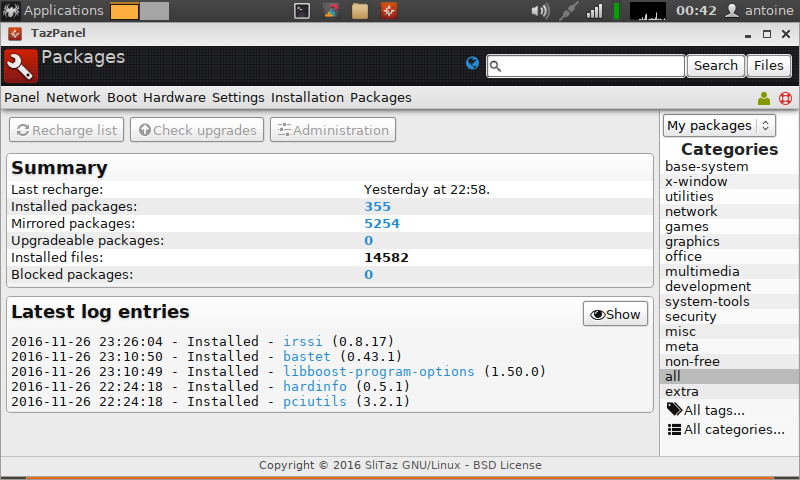Viewport: 800px width, 480px height.
Task: Open the Installation menu
Action: tap(307, 97)
